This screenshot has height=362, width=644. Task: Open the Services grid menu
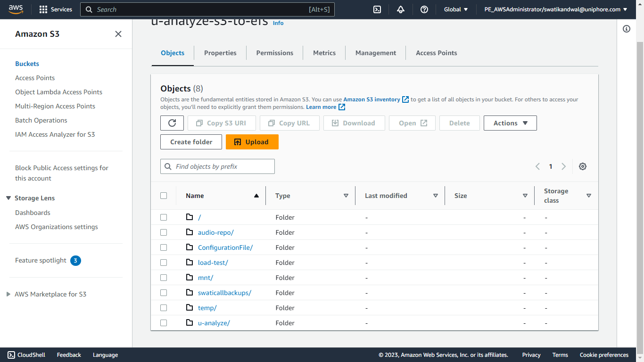56,9
